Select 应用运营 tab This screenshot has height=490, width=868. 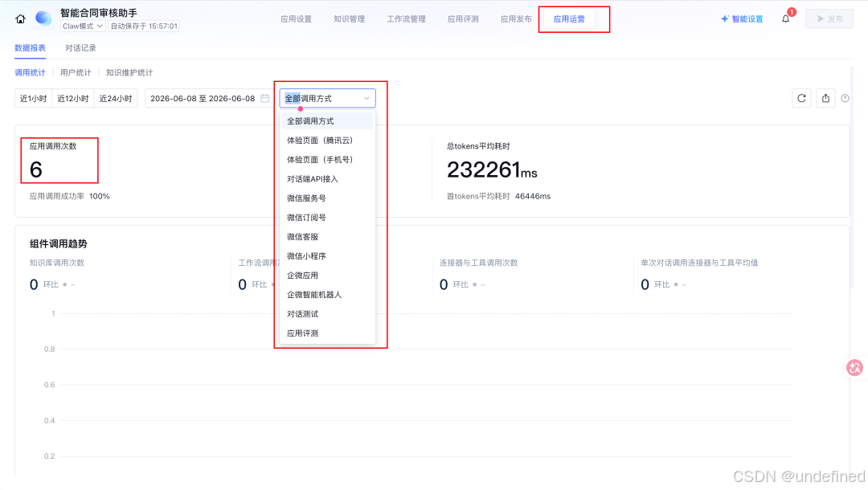569,18
